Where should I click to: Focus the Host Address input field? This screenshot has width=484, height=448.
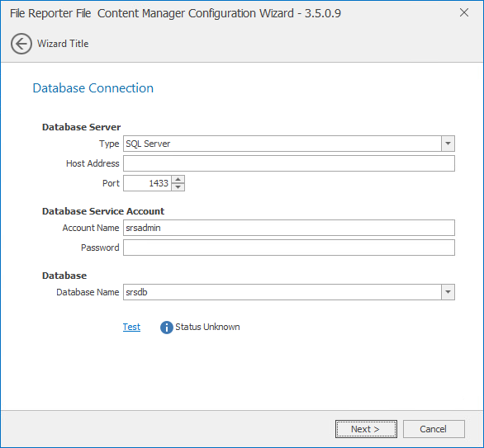(x=289, y=163)
